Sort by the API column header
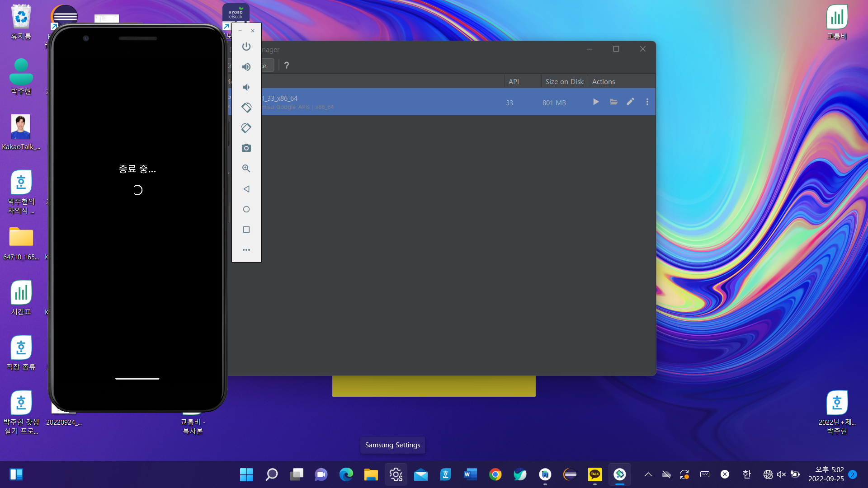Viewport: 868px width, 488px height. [x=514, y=82]
